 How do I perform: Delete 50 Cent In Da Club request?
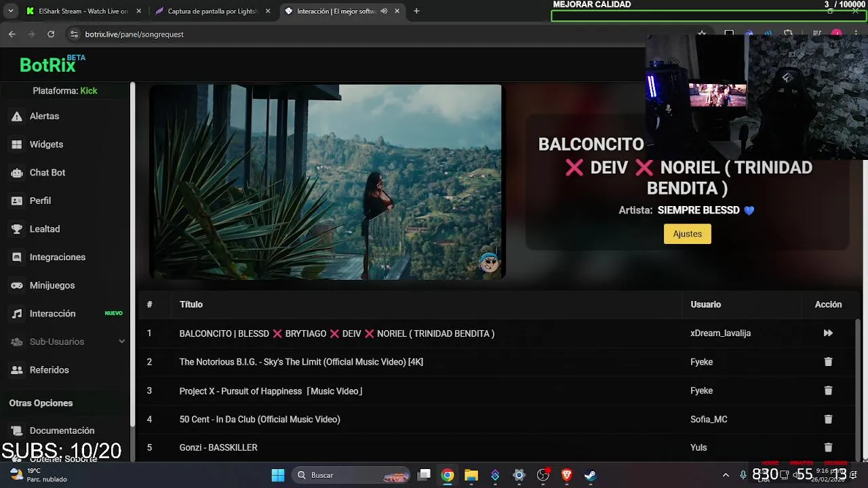point(828,419)
